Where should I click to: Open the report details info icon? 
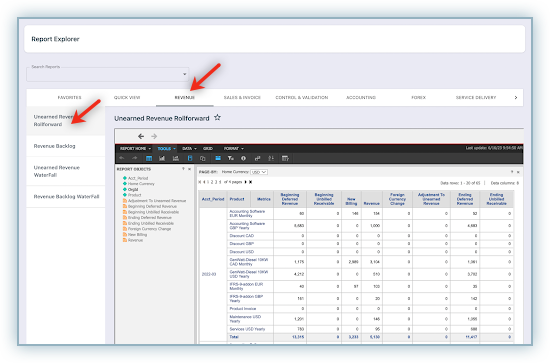click(243, 159)
